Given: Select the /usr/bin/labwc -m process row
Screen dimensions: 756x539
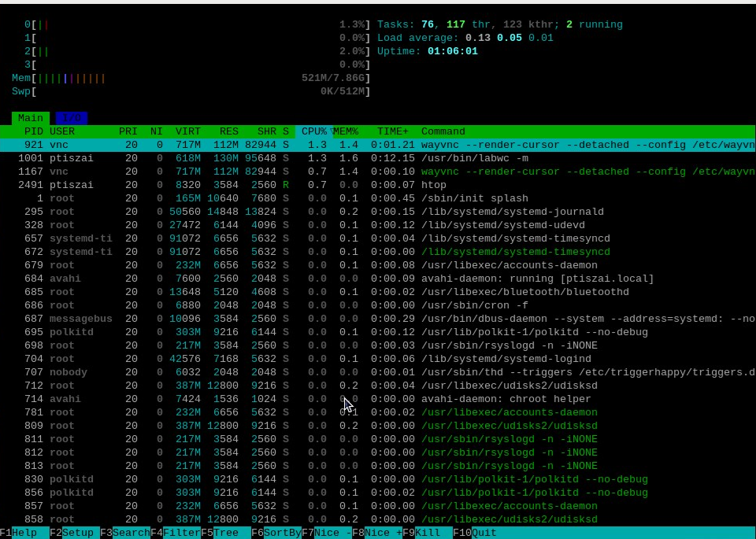Looking at the screenshot, I should coord(378,158).
